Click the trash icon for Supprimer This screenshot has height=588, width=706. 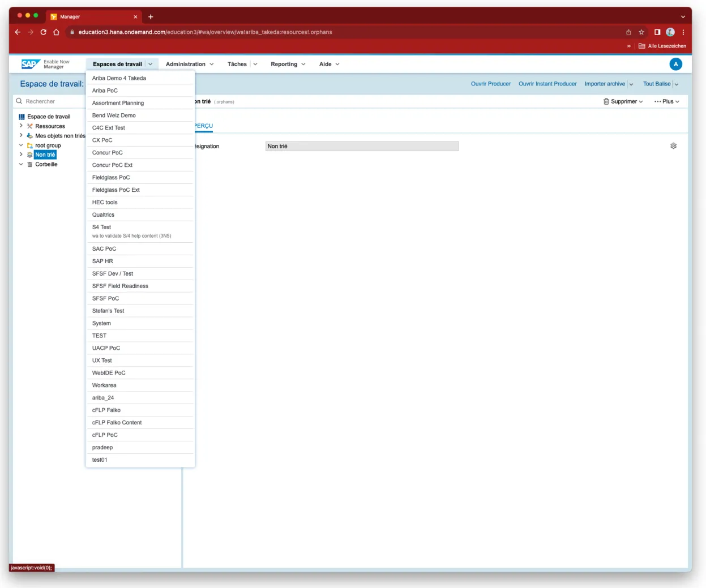(x=606, y=101)
